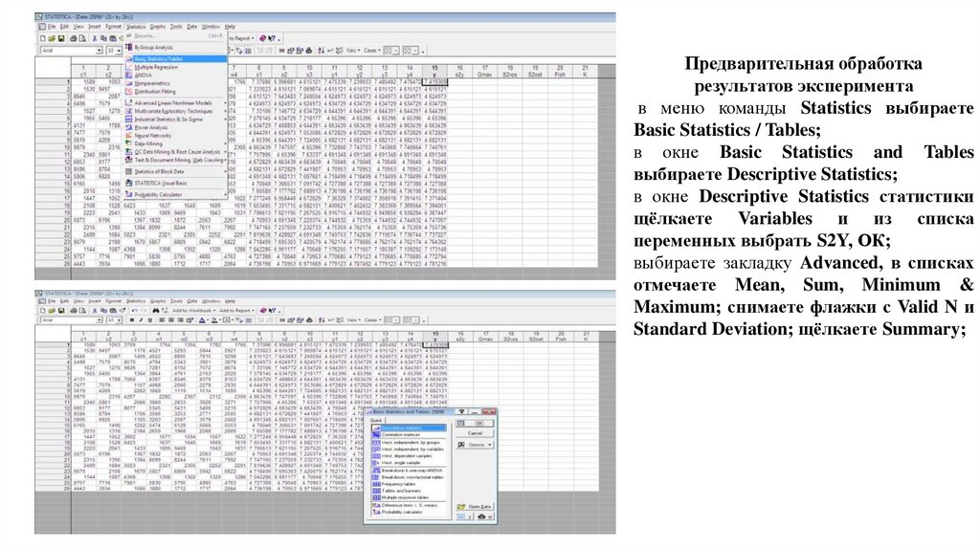The height and width of the screenshot is (549, 980).
Task: Open ANOVA from the Statistics menu
Action: pos(176,75)
